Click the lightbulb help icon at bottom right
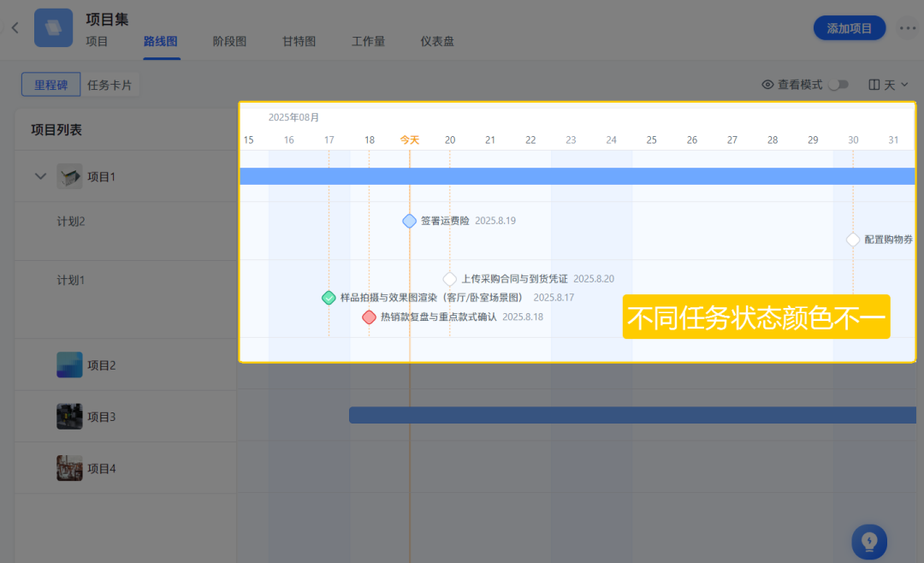The image size is (924, 563). [x=869, y=542]
